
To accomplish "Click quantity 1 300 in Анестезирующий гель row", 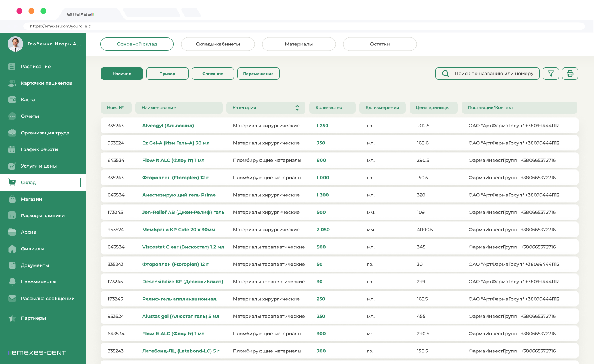I will pos(322,195).
